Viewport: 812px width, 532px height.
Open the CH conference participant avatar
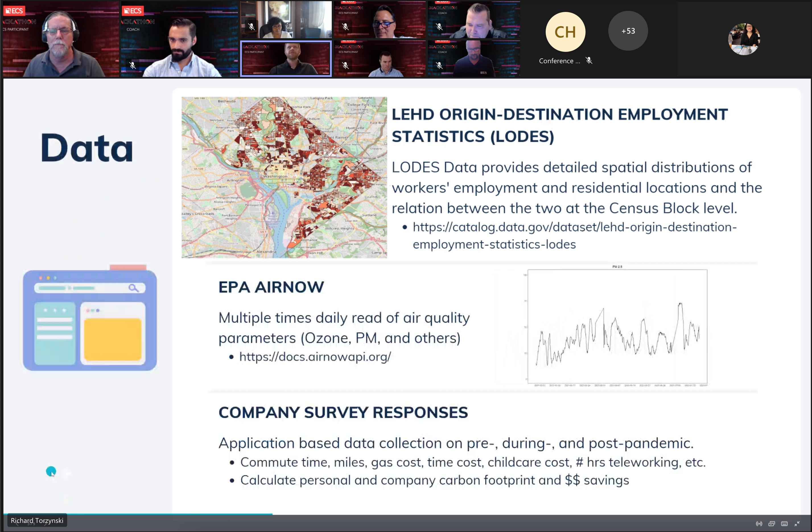(565, 32)
